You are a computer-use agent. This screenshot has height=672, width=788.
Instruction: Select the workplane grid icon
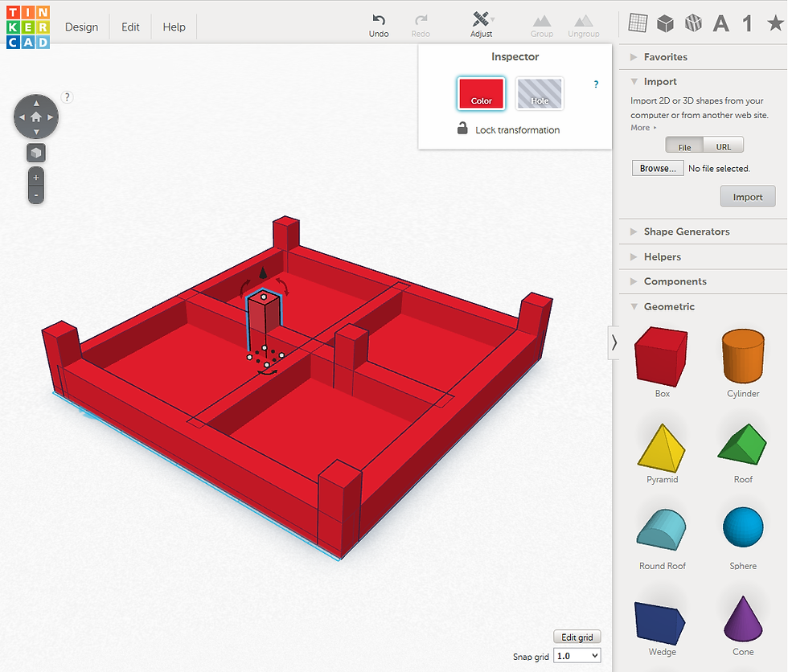[638, 23]
